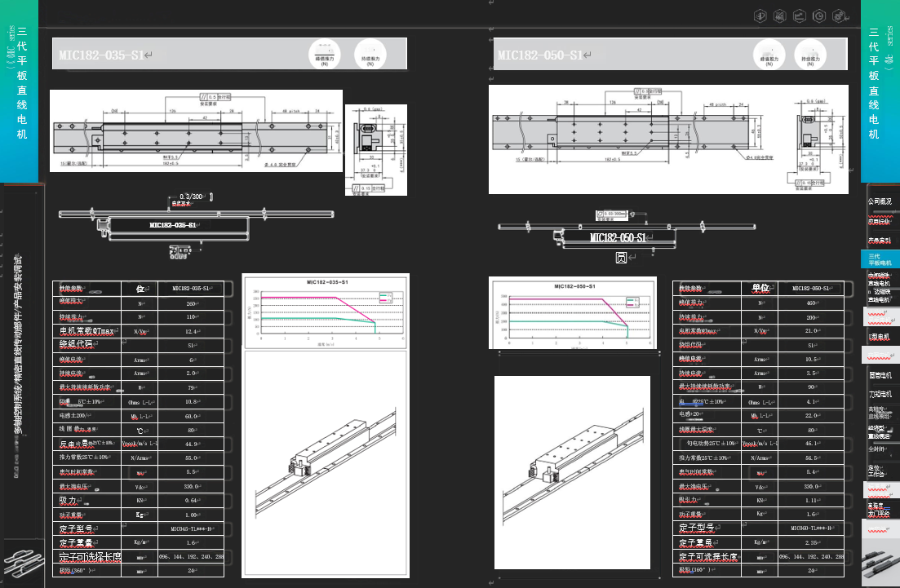Open the 定位工作台 side tab
Image resolution: width=900 pixels, height=588 pixels.
point(876,471)
